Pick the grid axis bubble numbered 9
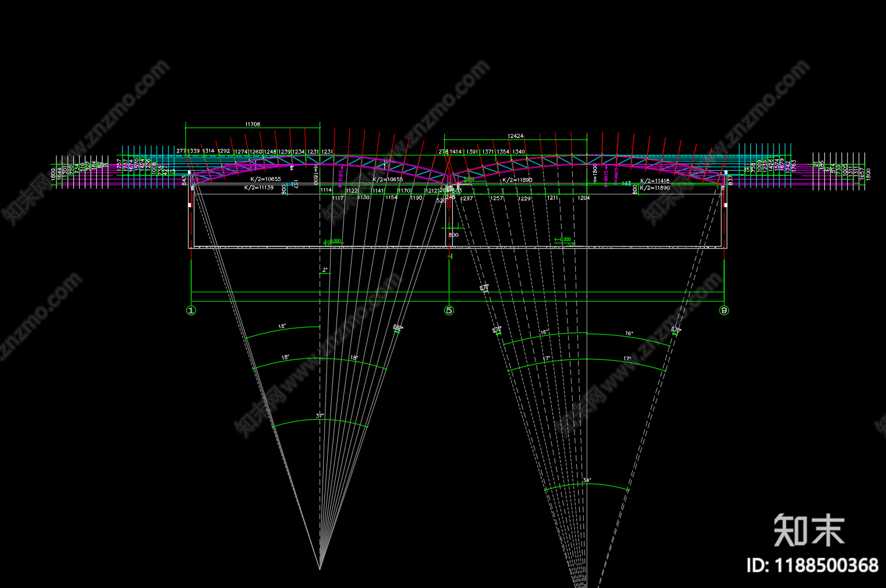This screenshot has width=886, height=588. point(724,310)
